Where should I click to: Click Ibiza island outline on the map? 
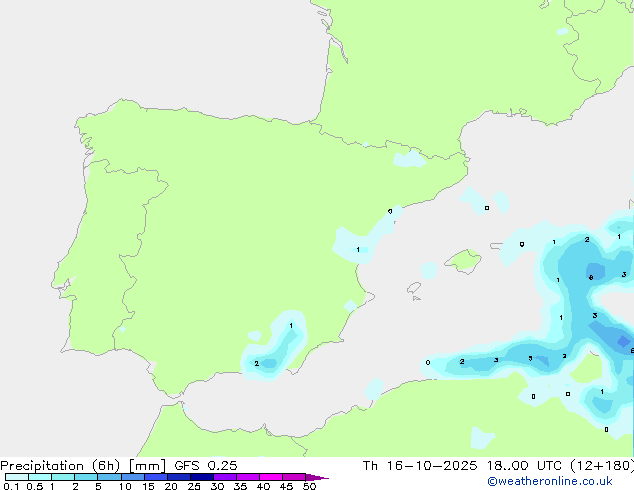(414, 288)
